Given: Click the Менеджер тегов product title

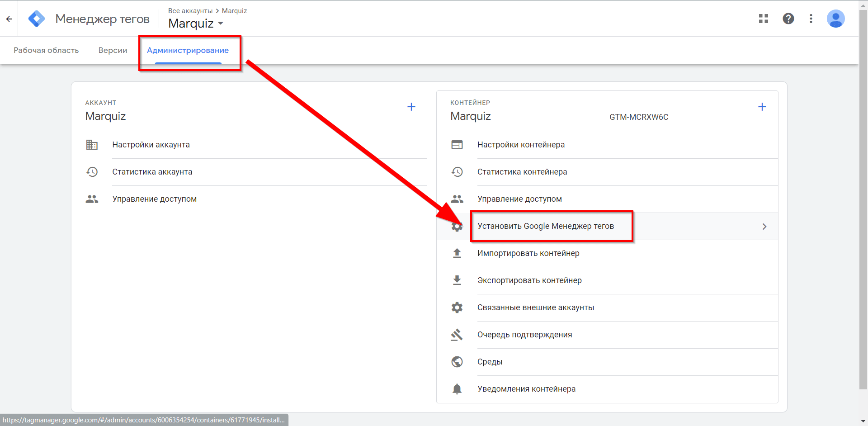Looking at the screenshot, I should [x=102, y=19].
